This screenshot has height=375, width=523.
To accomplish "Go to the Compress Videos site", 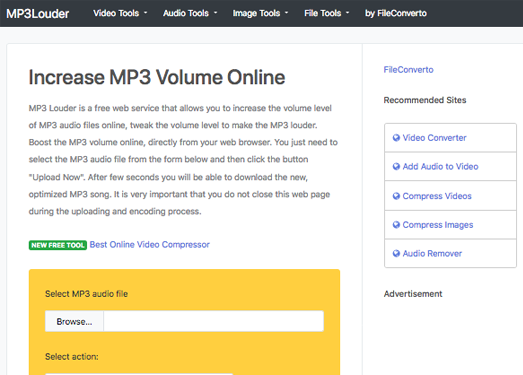I will click(437, 196).
